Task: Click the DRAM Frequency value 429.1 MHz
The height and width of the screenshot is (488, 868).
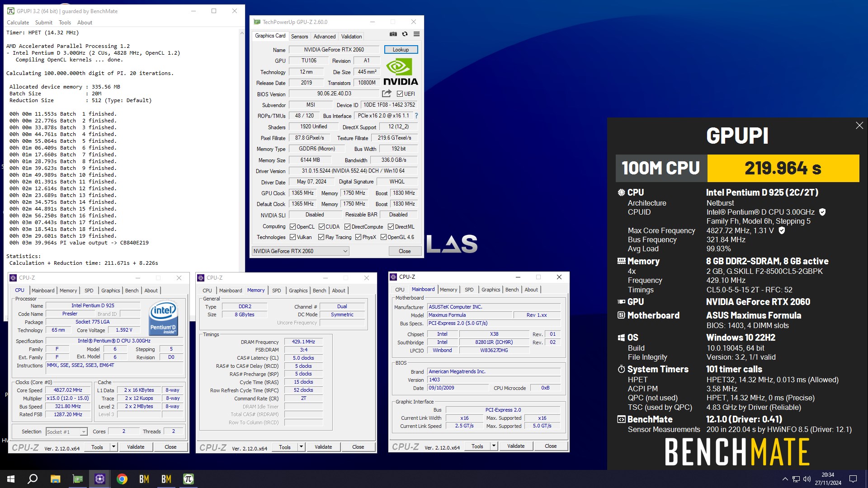Action: [303, 342]
